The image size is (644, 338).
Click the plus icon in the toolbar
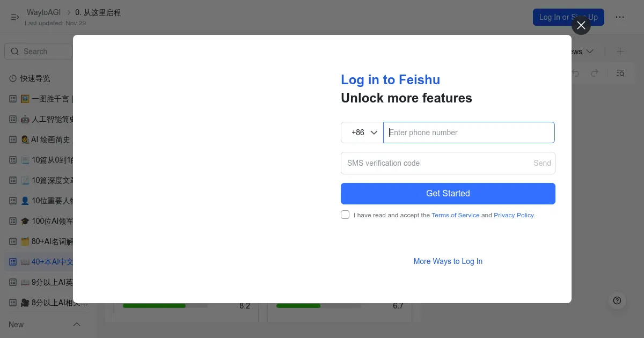(x=620, y=52)
